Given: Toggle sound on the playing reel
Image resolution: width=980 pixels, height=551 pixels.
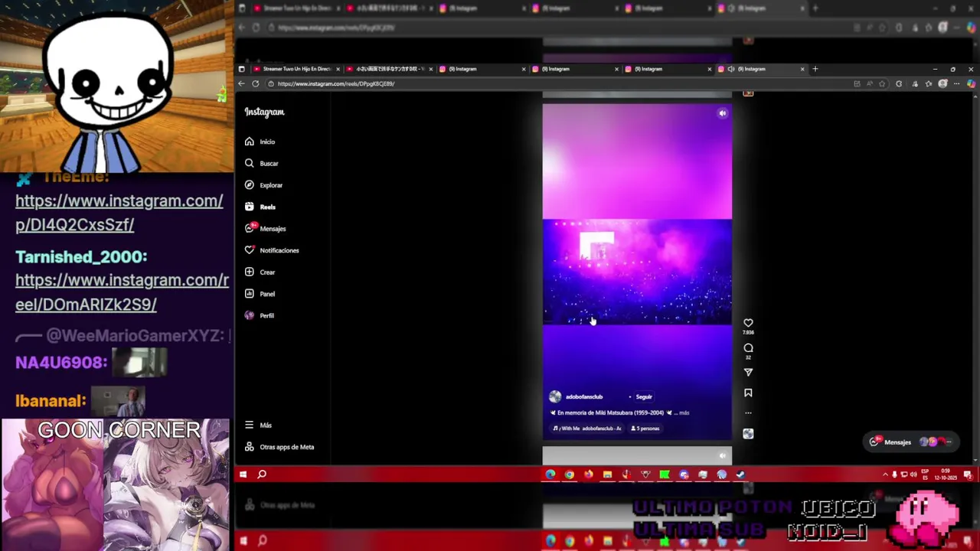Looking at the screenshot, I should (x=722, y=113).
